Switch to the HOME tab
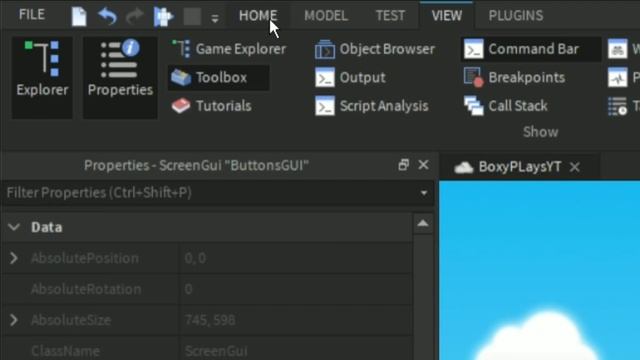 coord(258,16)
